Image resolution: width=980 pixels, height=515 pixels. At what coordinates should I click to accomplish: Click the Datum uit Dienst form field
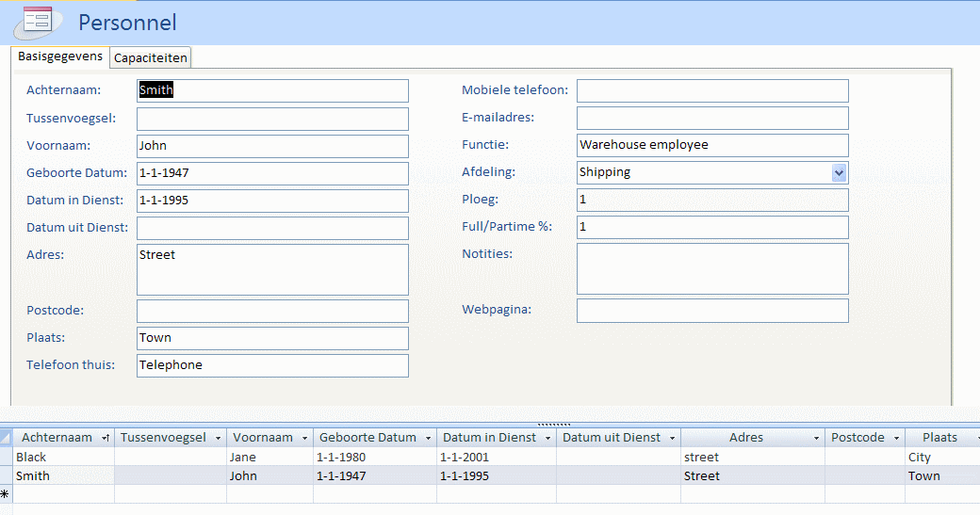[x=272, y=228]
